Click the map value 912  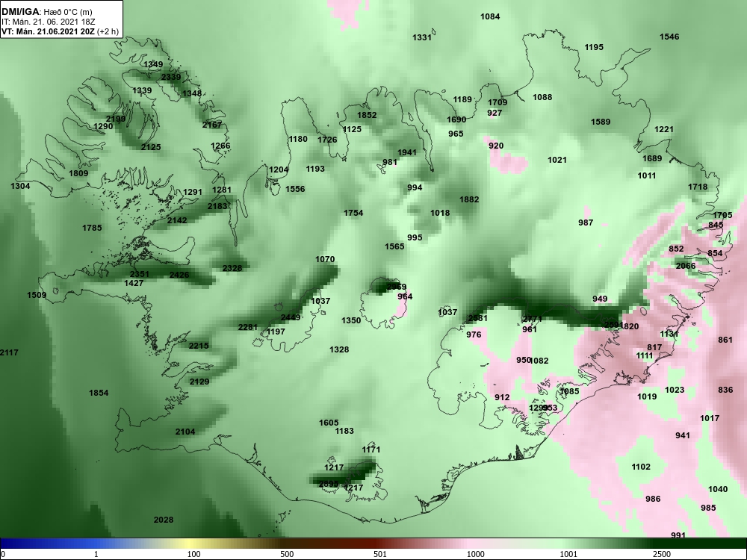pyautogui.click(x=502, y=398)
